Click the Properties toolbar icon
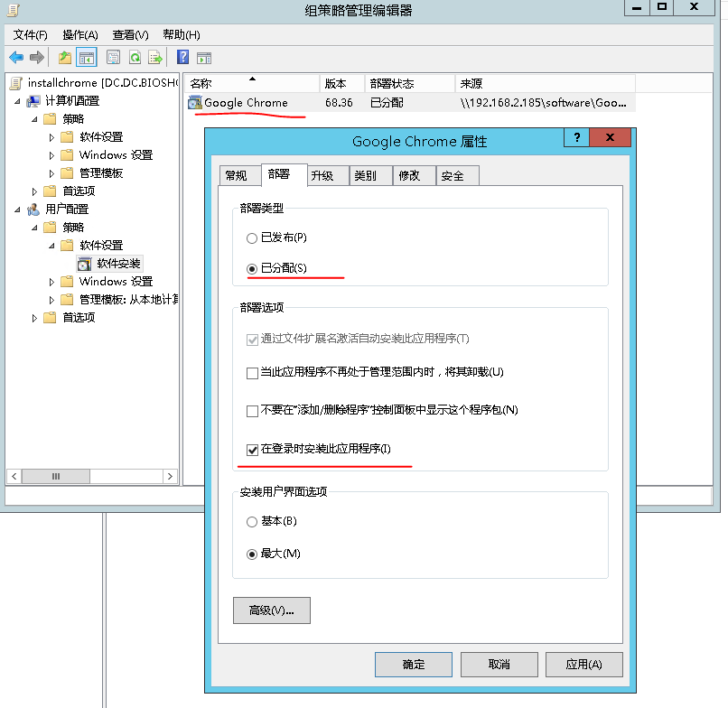This screenshot has width=728, height=708. click(113, 58)
